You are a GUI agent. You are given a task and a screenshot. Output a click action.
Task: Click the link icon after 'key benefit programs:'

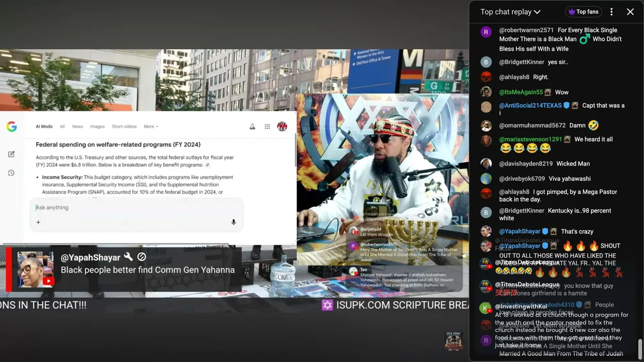click(207, 165)
